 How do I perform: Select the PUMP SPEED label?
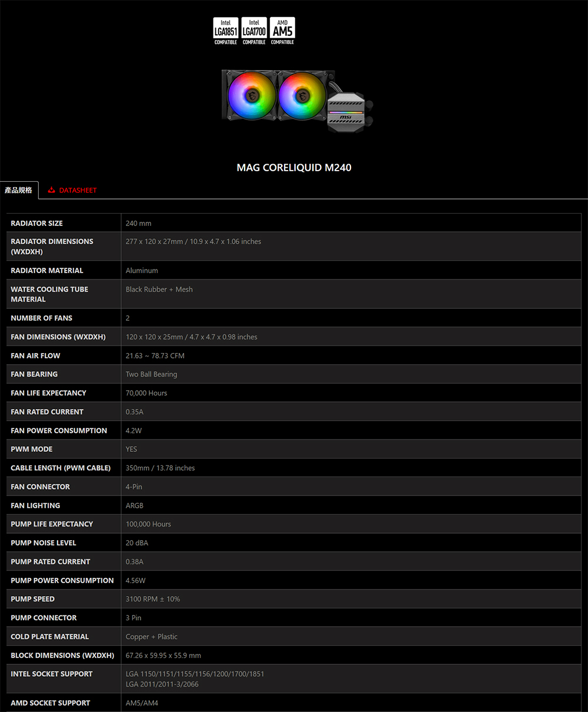[x=32, y=599]
